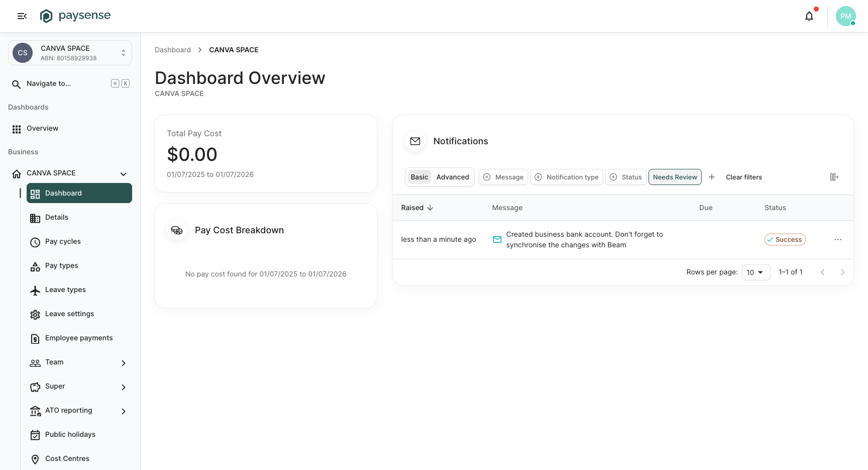Open the Pay cycles menu item
868x470 pixels.
pos(79,241)
